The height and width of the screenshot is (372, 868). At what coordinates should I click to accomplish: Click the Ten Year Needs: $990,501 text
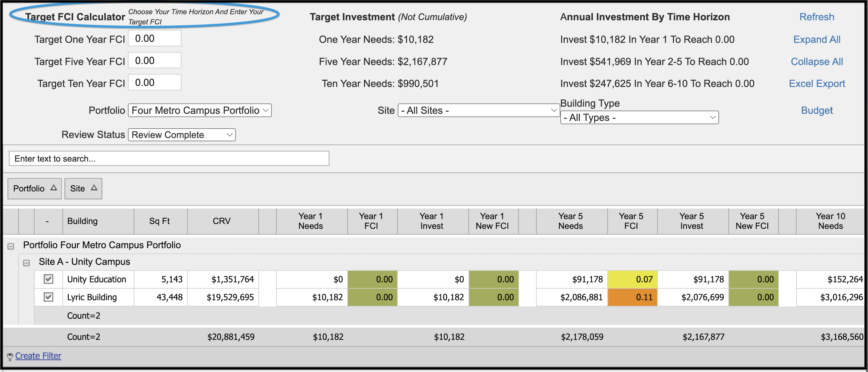click(x=380, y=83)
